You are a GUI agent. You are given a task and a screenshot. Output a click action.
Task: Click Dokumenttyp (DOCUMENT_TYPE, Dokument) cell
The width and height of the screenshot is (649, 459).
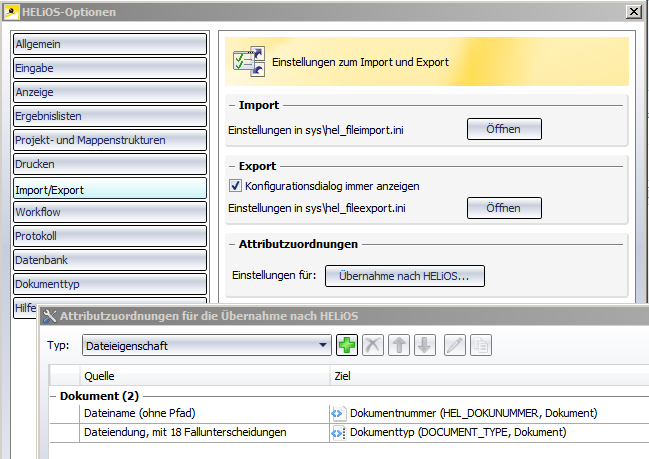(x=489, y=433)
